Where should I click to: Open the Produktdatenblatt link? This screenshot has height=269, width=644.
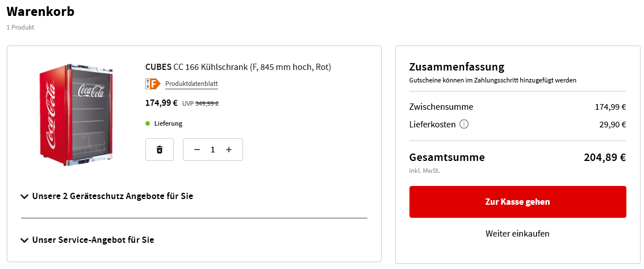point(191,84)
